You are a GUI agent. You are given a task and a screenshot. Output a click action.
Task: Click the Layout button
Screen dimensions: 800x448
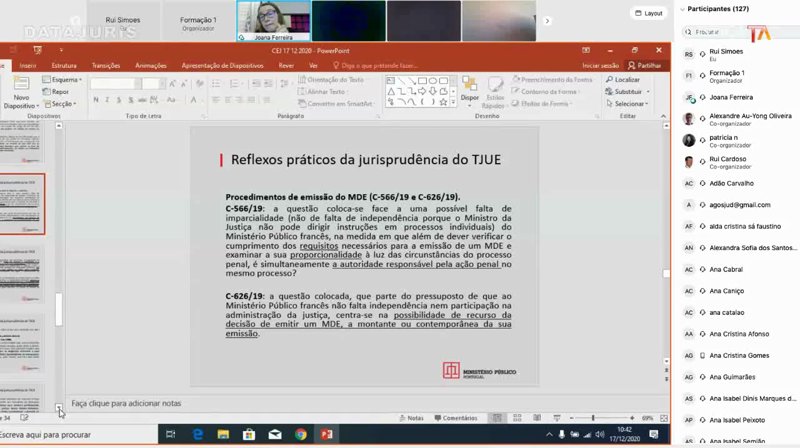click(649, 13)
